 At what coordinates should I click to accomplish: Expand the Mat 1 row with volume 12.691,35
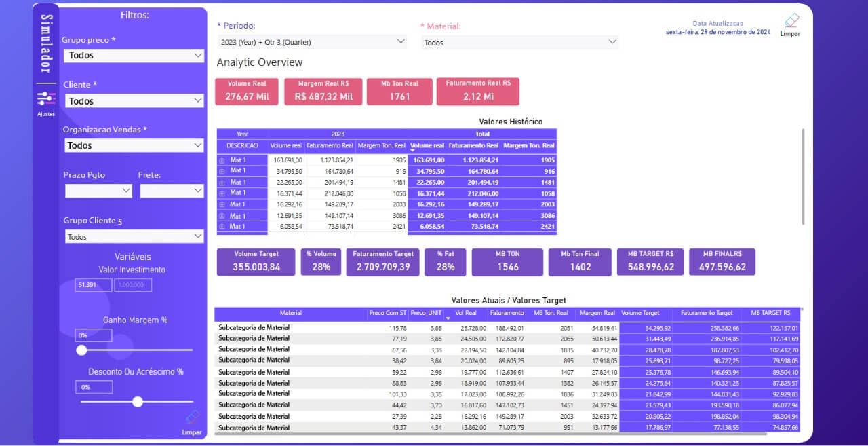222,215
